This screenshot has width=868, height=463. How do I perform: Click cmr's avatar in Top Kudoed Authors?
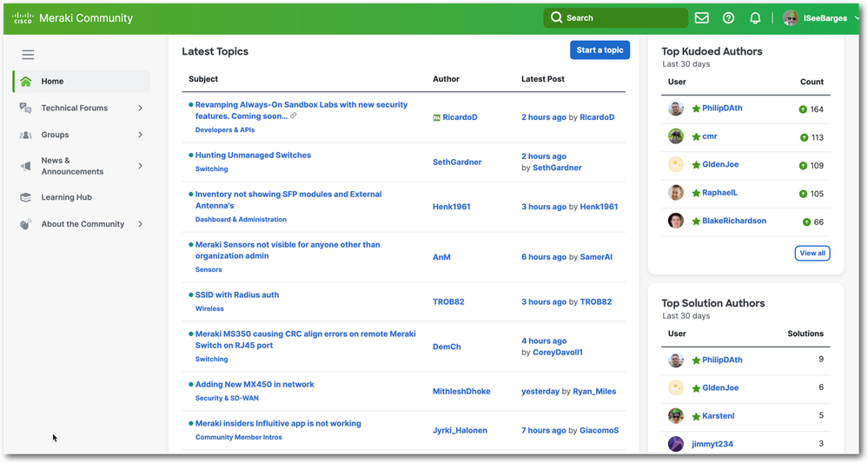click(x=675, y=136)
